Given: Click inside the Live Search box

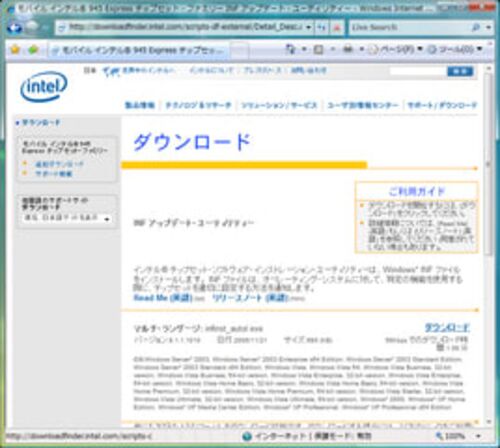Looking at the screenshot, I should 409,28.
